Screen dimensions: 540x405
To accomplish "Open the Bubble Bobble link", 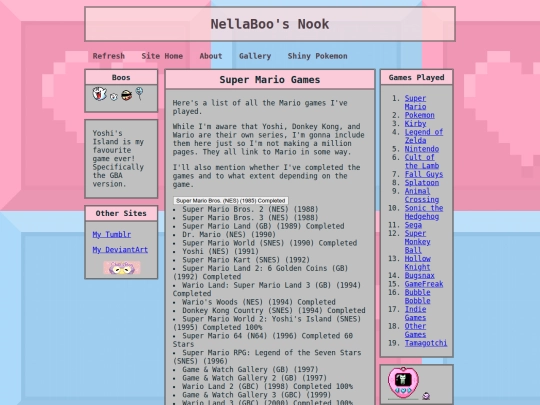I will click(417, 297).
